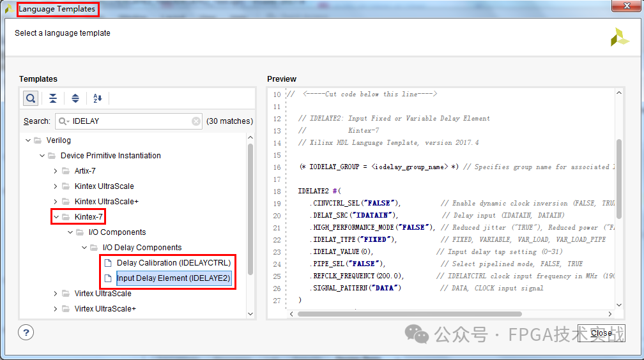Open the search options magnifier dropdown

tap(64, 121)
